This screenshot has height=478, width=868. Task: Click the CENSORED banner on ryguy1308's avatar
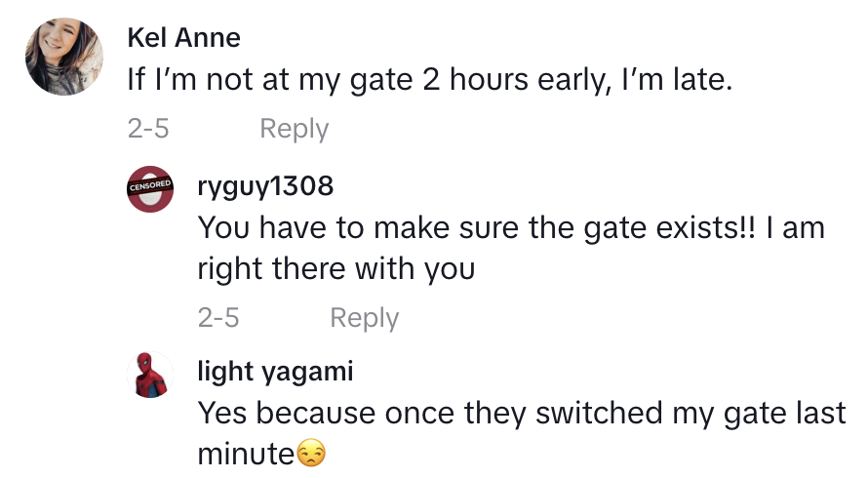[150, 182]
